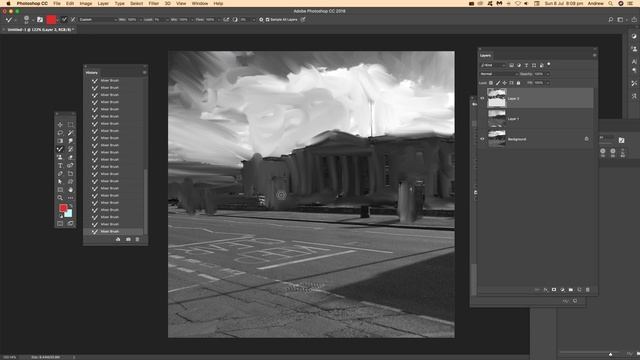Show Layer 1 by clicking its visibility box

click(482, 119)
